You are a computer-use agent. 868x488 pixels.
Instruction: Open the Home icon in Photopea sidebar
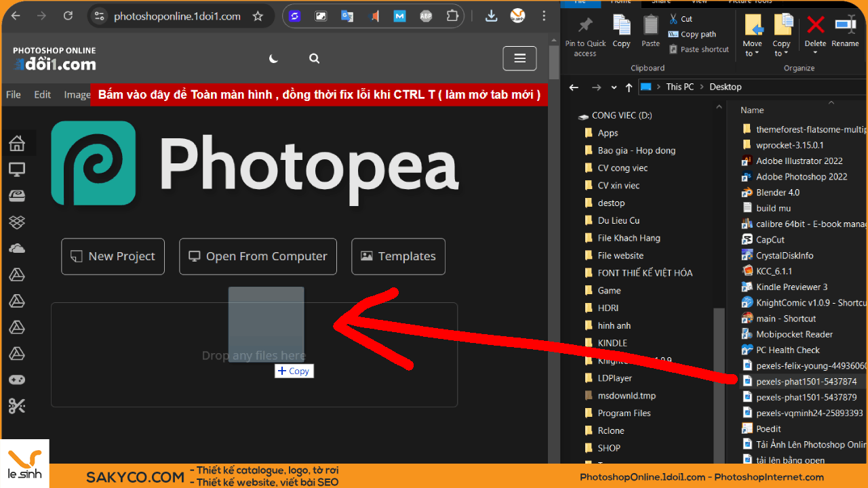point(17,143)
